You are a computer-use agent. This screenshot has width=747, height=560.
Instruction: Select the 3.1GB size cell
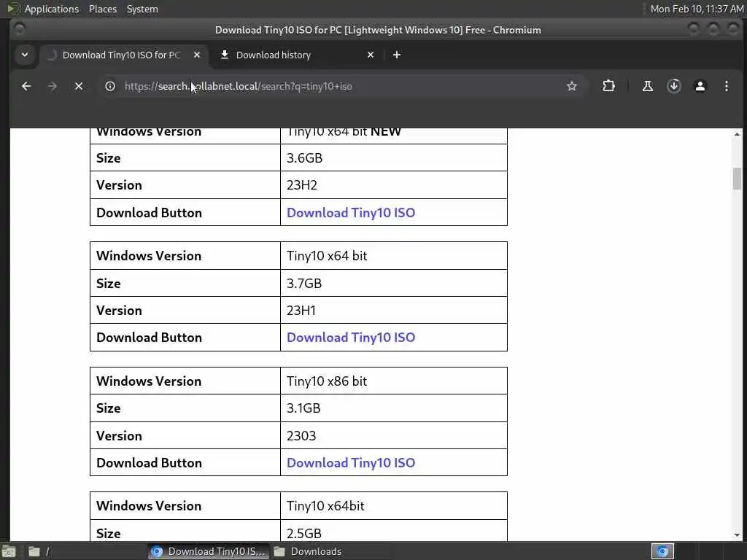tap(393, 408)
